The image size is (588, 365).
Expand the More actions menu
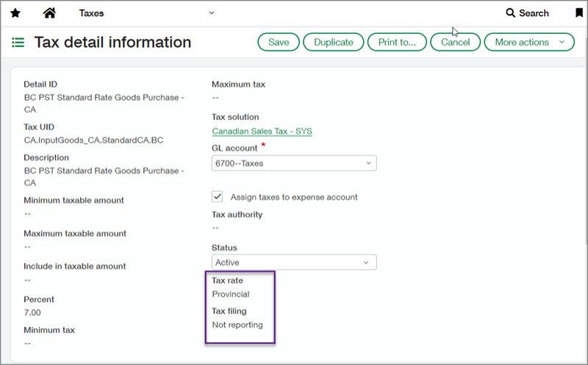[528, 42]
